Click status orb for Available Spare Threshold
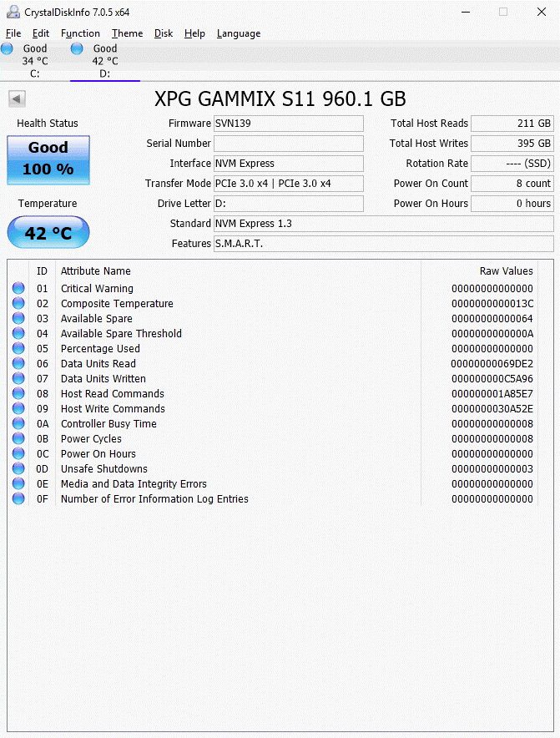560x738 pixels. pyautogui.click(x=18, y=333)
